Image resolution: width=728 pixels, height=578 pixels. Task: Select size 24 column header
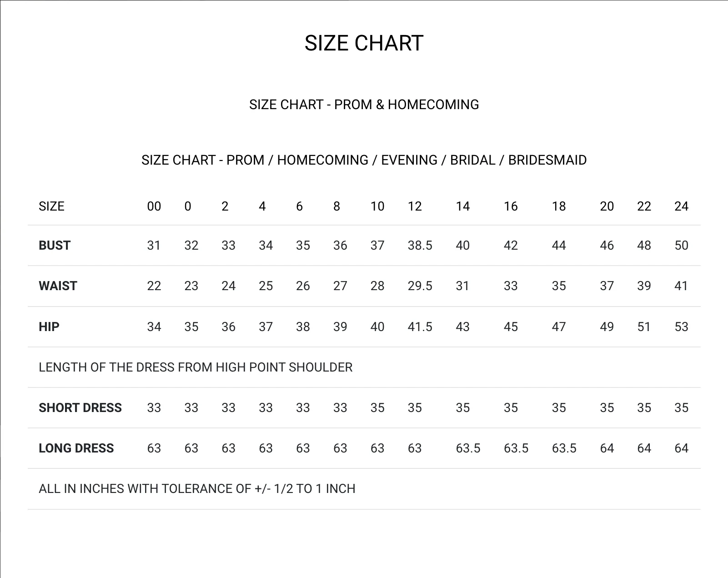pyautogui.click(x=681, y=206)
